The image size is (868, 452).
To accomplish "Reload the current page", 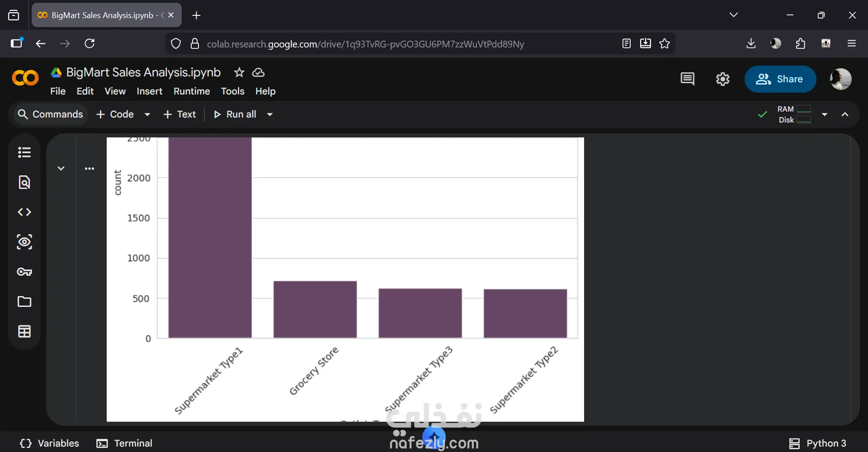I will (90, 43).
